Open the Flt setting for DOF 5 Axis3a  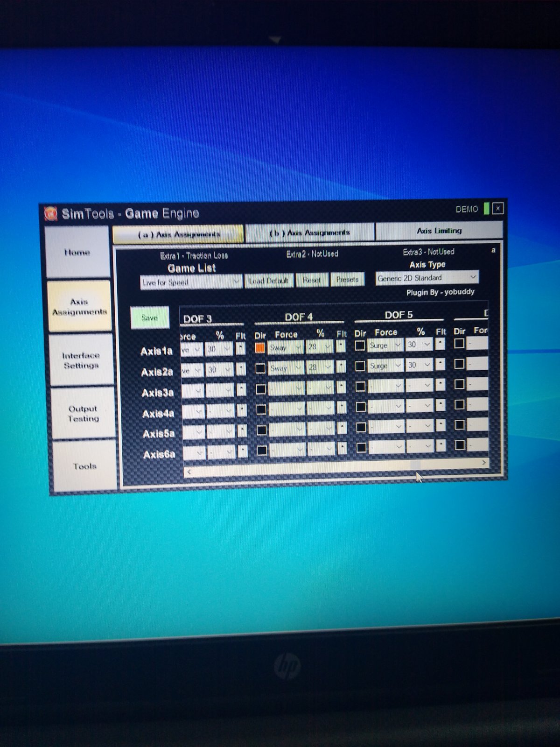point(440,385)
